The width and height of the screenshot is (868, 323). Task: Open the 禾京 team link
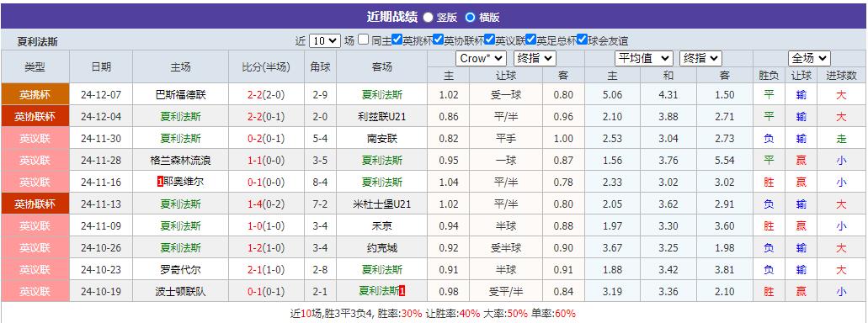click(381, 225)
